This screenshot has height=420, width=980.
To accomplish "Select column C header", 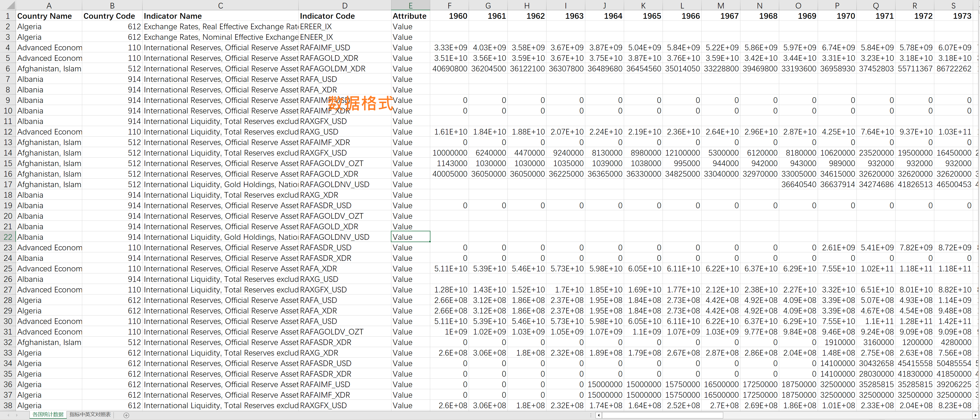I will 220,5.
